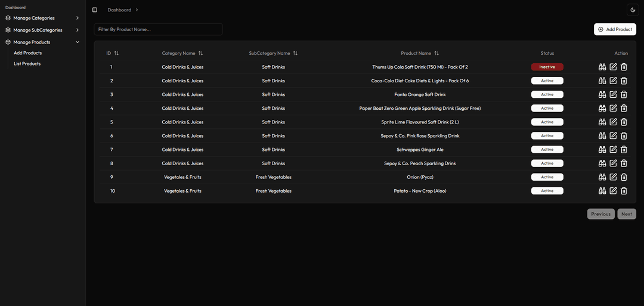View Sepoy Pink Rose Sparkling Drink
Screen dimensions: 644x306
602,135
